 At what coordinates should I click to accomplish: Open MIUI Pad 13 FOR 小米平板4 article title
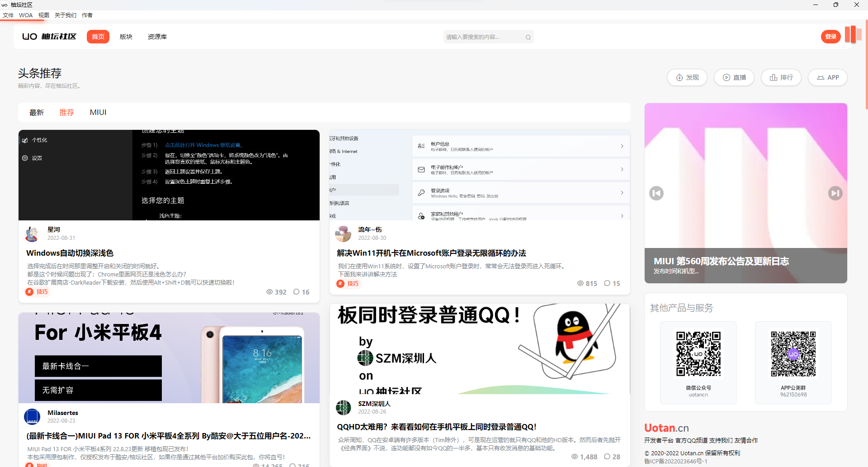click(x=169, y=436)
